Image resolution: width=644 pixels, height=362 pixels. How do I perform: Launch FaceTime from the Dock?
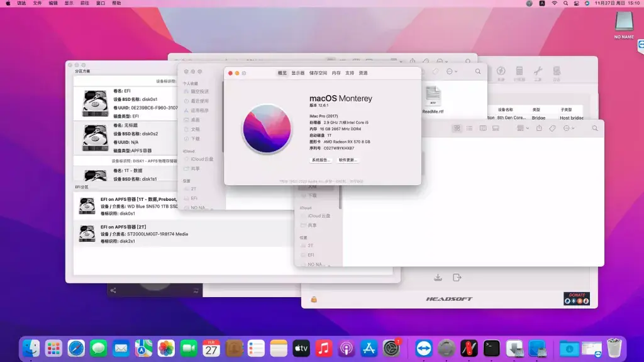pyautogui.click(x=189, y=348)
